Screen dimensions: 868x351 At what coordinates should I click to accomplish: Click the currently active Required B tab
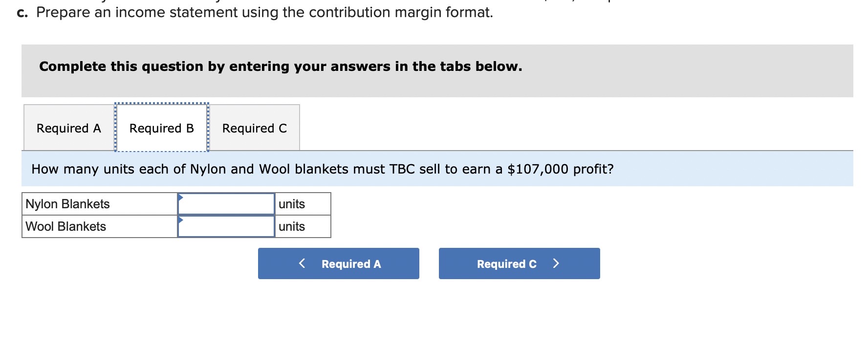click(x=162, y=128)
